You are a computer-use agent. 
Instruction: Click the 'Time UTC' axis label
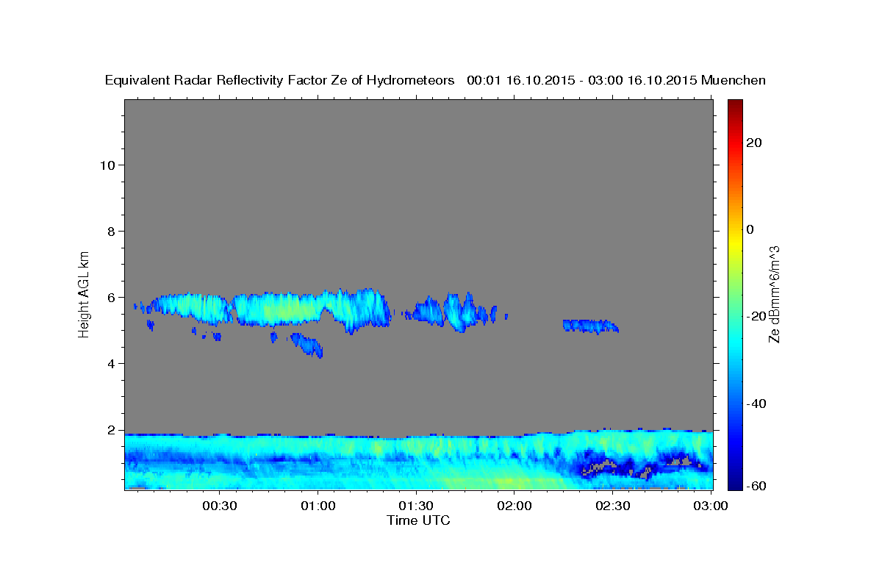[418, 520]
